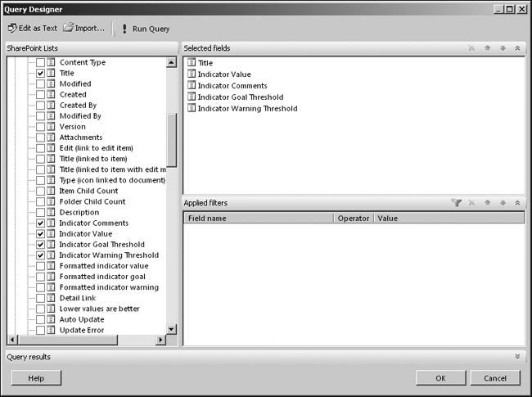Select 'Formatted indicator warning' row
532x397 pixels.
click(109, 287)
